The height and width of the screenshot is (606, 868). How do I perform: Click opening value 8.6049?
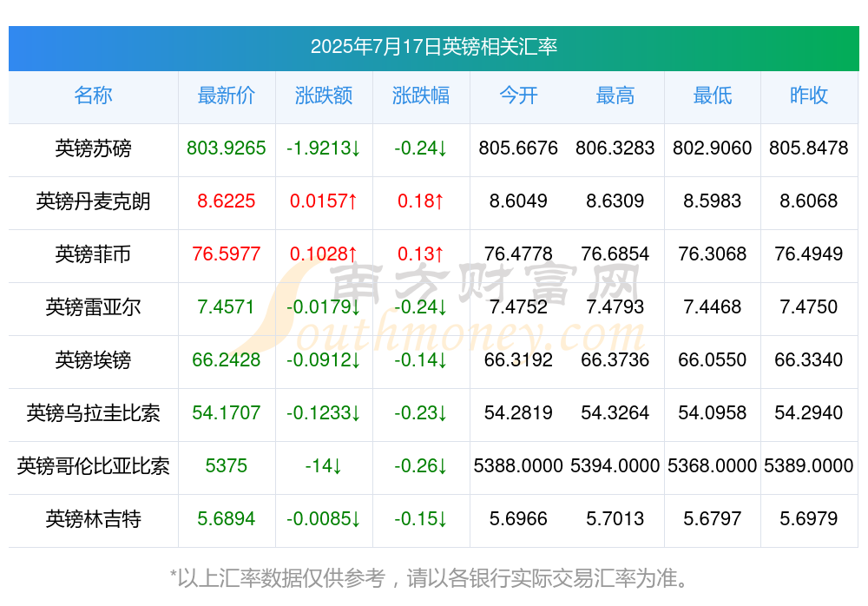pyautogui.click(x=518, y=201)
